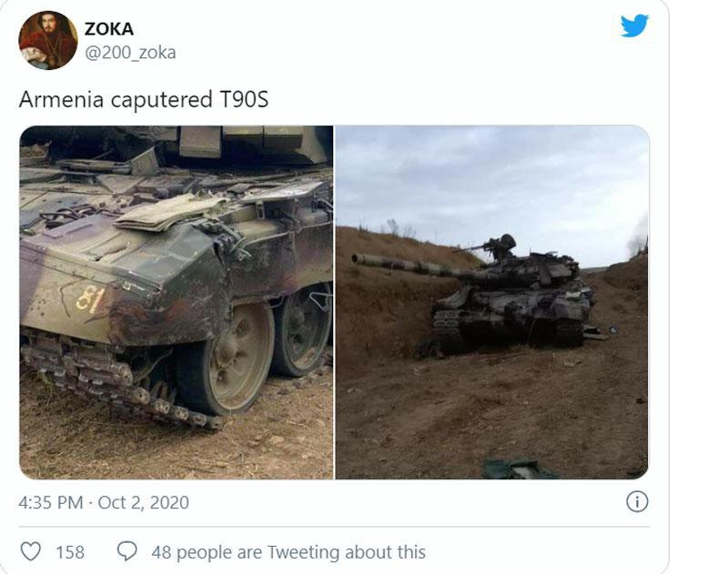Click the green object on the ground
The height and width of the screenshot is (574, 728).
pyautogui.click(x=519, y=468)
